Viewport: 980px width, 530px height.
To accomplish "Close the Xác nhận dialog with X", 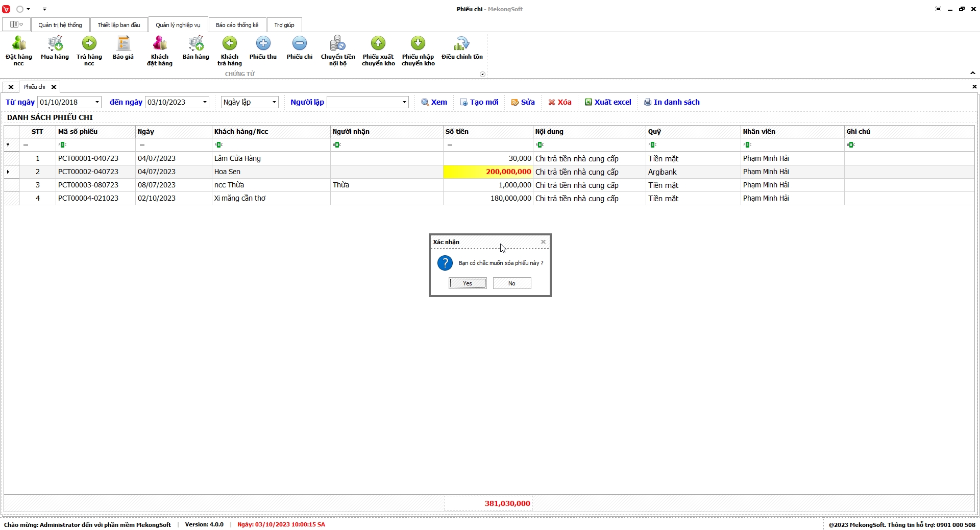I will click(543, 242).
